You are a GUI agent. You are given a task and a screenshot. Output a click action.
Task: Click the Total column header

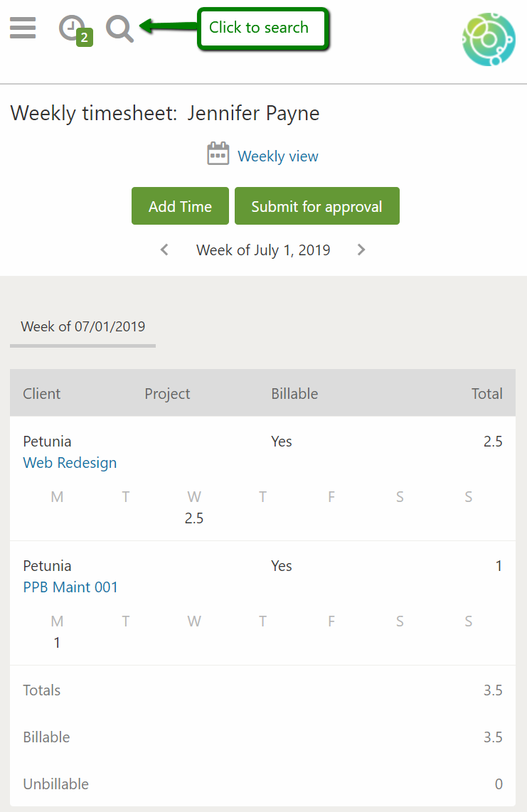486,394
